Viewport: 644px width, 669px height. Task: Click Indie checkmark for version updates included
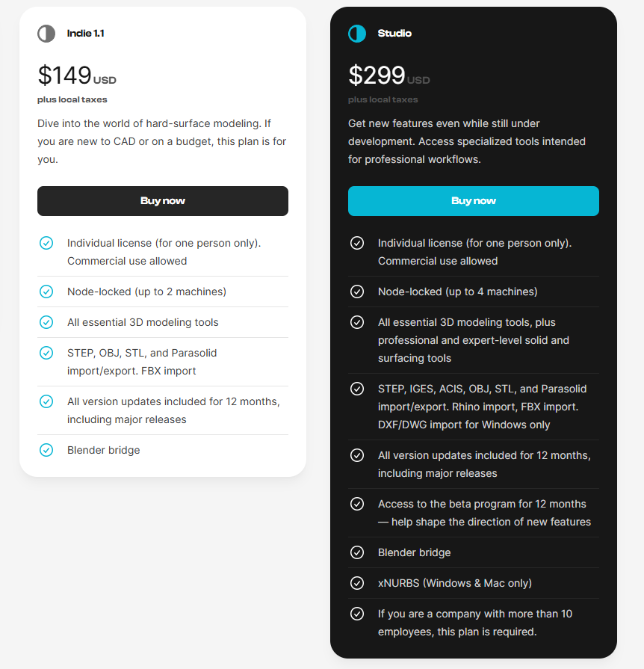(46, 401)
